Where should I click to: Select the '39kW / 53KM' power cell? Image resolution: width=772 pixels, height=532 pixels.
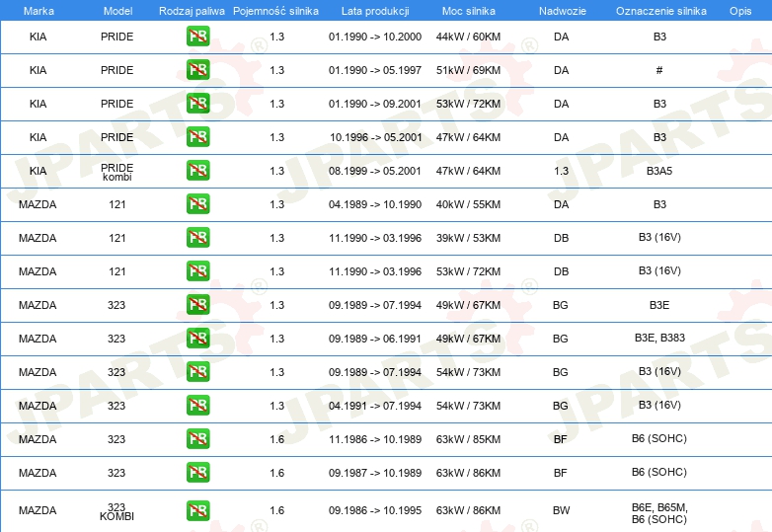coord(468,238)
